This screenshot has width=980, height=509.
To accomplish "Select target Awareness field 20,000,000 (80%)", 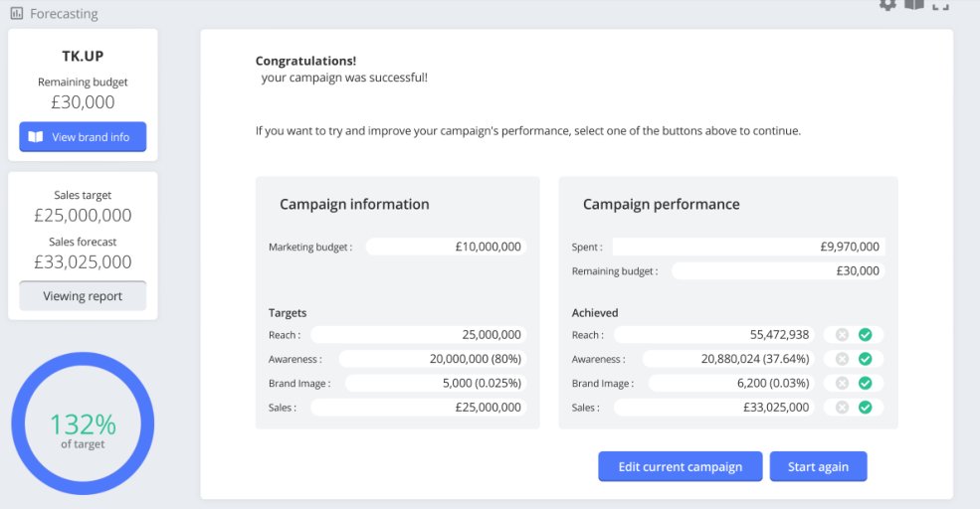I will point(433,359).
